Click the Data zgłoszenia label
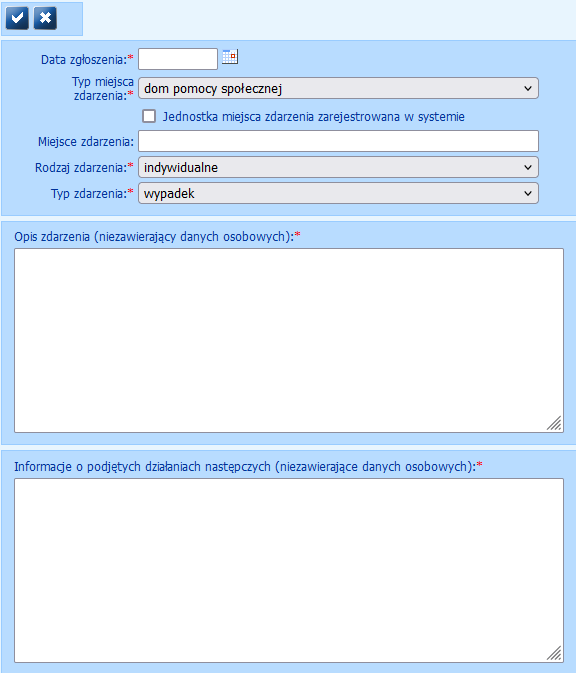 tap(87, 60)
